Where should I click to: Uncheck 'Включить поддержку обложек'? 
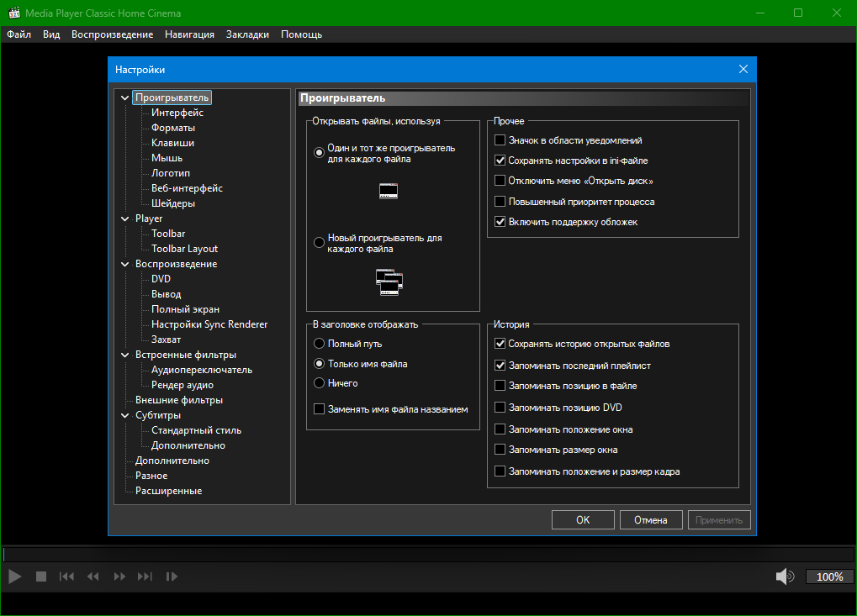[x=500, y=222]
